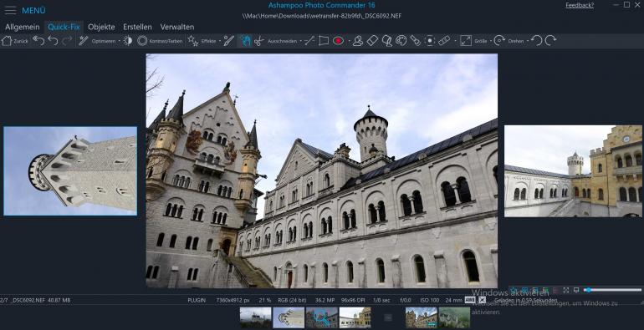Click the 'ISO 100' status entry
This screenshot has width=644, height=330.
pos(430,301)
